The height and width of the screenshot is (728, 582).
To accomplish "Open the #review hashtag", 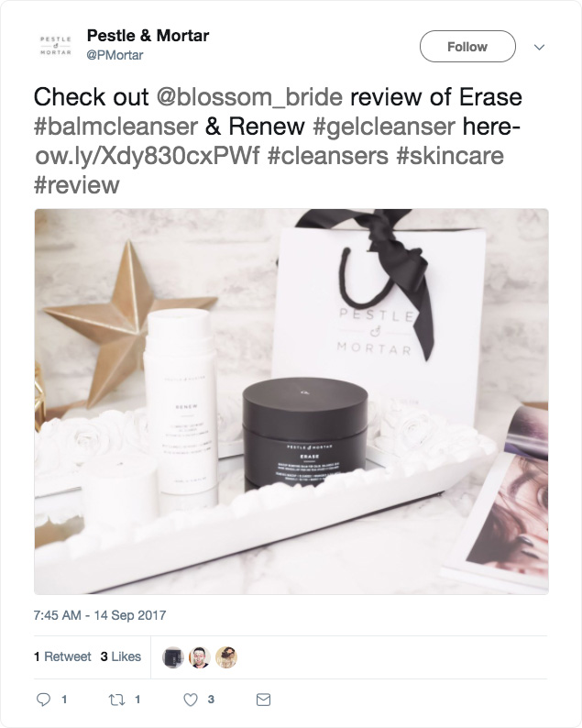I will click(77, 185).
